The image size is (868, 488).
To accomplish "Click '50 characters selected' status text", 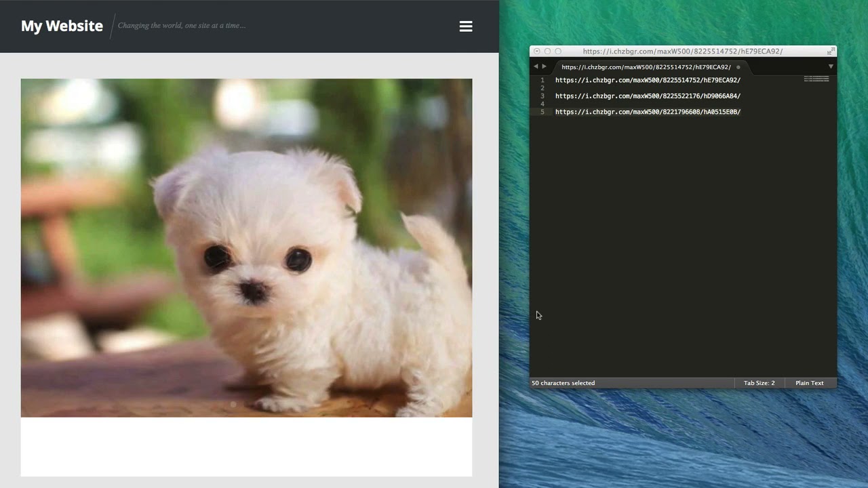I will 564,383.
